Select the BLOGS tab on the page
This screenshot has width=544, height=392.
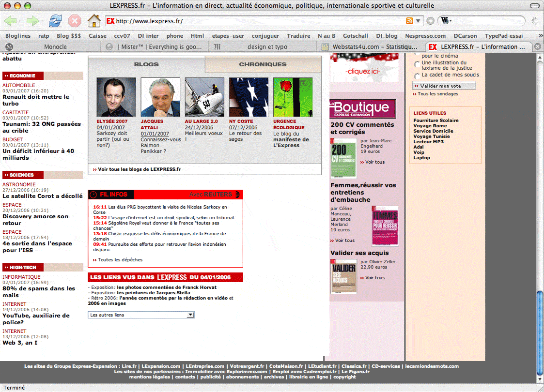coord(146,64)
